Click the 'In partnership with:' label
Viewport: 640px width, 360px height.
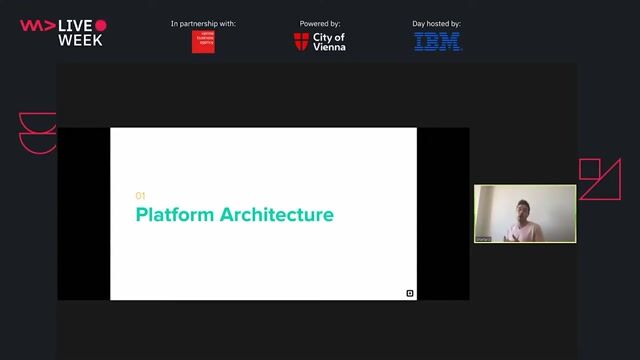pos(203,24)
